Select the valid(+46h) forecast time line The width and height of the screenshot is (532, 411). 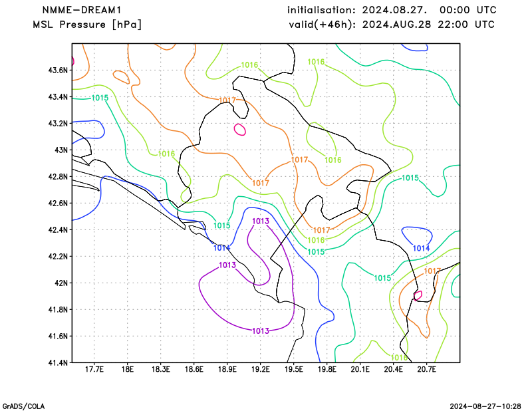[x=392, y=25]
